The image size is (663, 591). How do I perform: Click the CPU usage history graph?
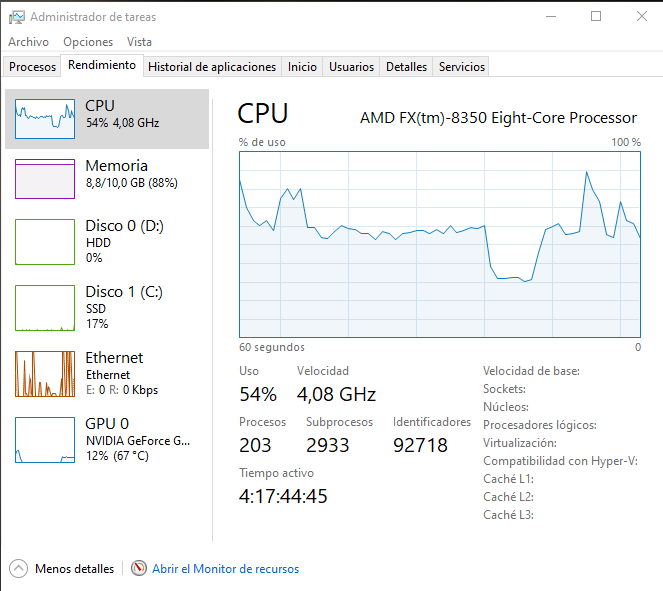coord(440,245)
